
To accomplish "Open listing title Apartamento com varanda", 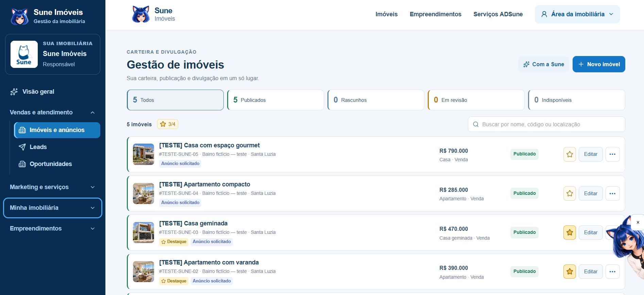I will (x=209, y=262).
